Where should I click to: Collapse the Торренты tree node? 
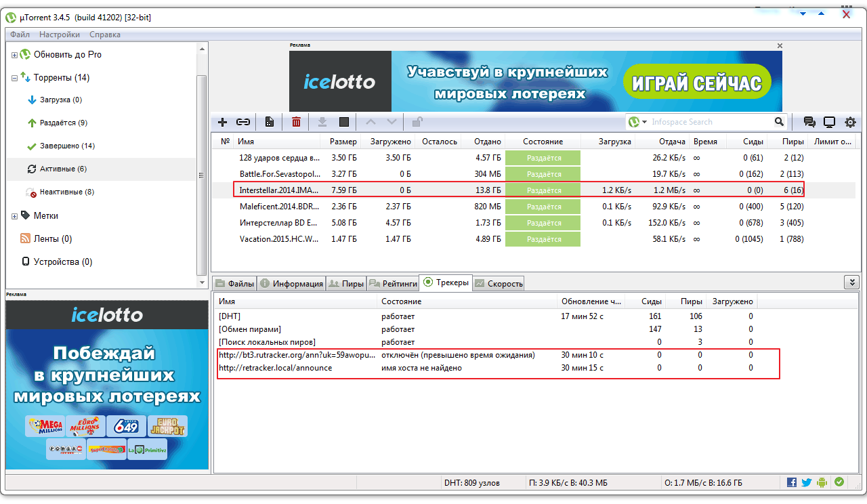pos(15,78)
